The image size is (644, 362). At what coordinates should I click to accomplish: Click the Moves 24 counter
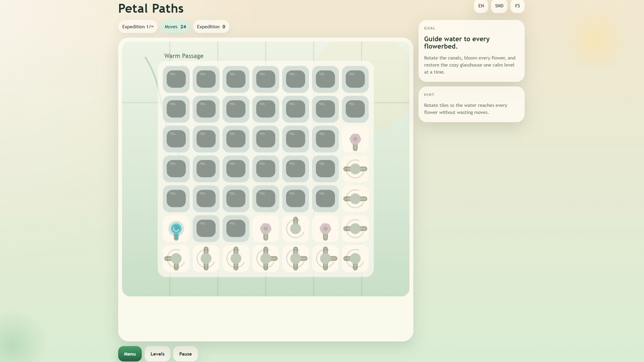pos(175,27)
